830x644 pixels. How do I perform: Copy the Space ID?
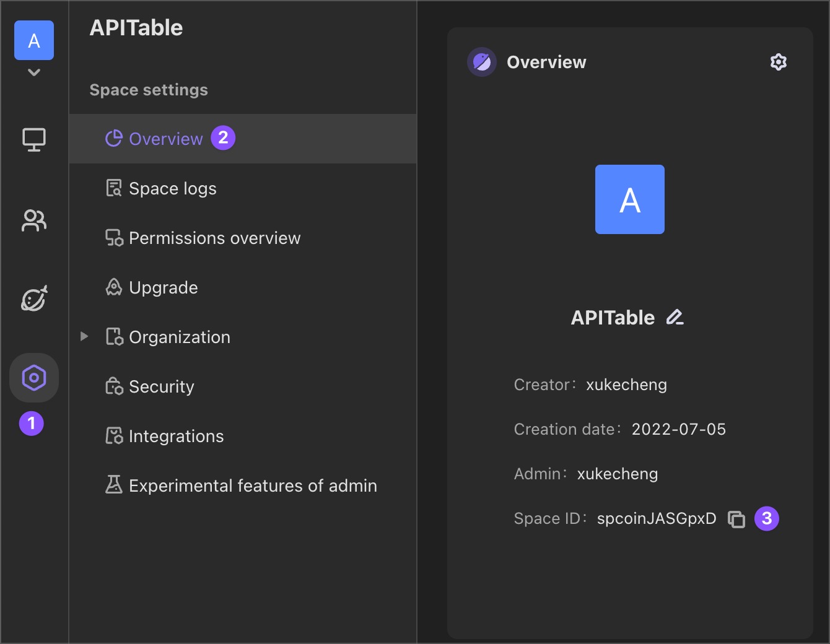(x=736, y=519)
